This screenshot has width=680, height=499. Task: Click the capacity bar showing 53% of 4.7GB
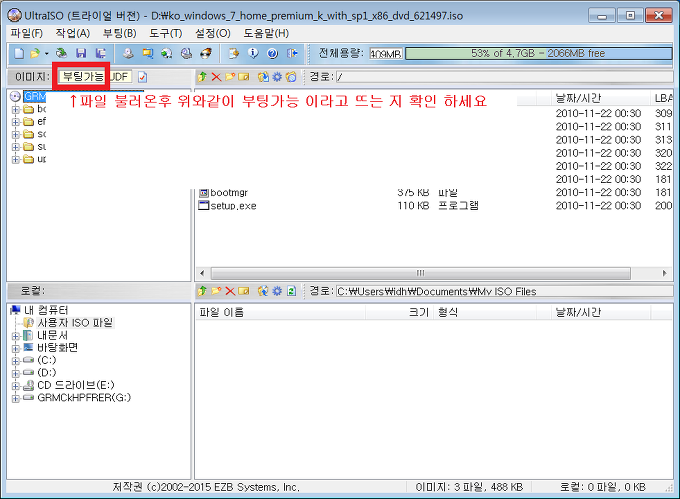pos(538,53)
